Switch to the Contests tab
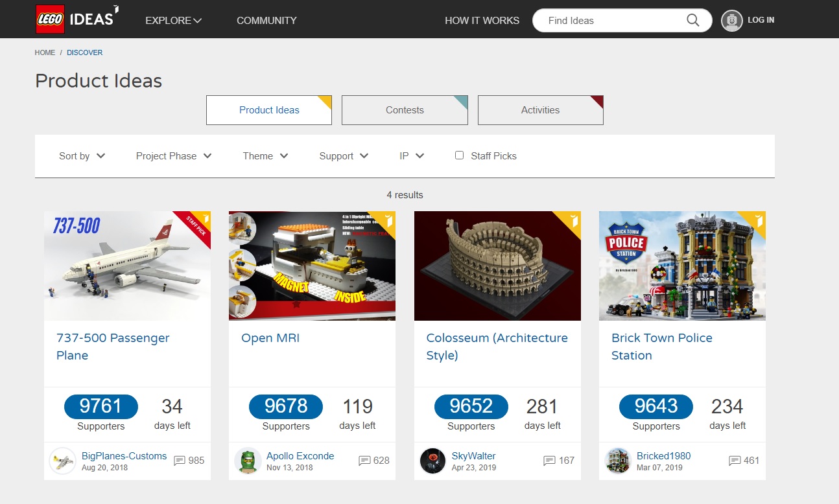The width and height of the screenshot is (839, 504). [405, 109]
